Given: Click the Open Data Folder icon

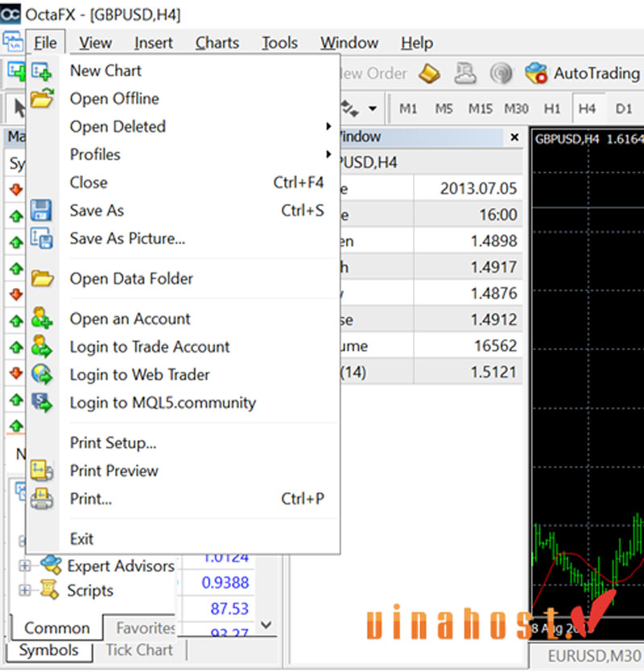Looking at the screenshot, I should 42,278.
